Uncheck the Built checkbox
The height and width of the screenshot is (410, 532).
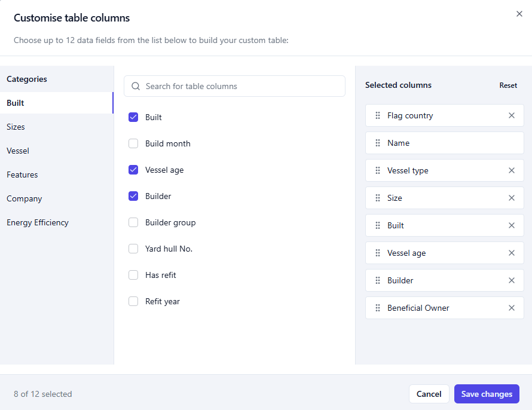pyautogui.click(x=133, y=117)
